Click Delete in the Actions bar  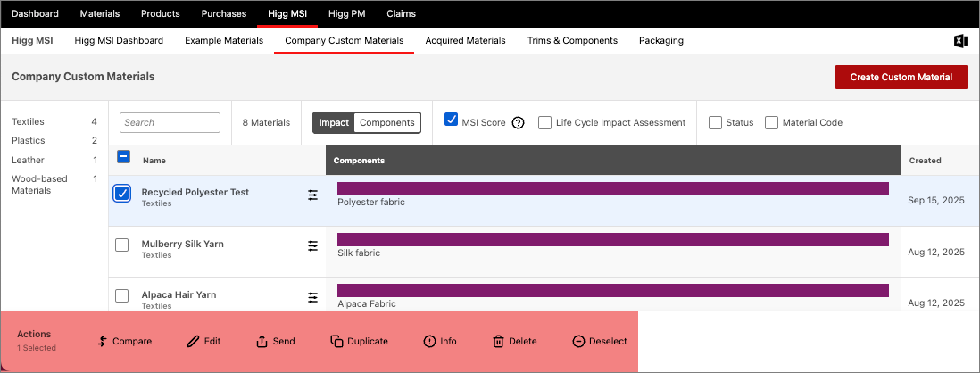[515, 341]
